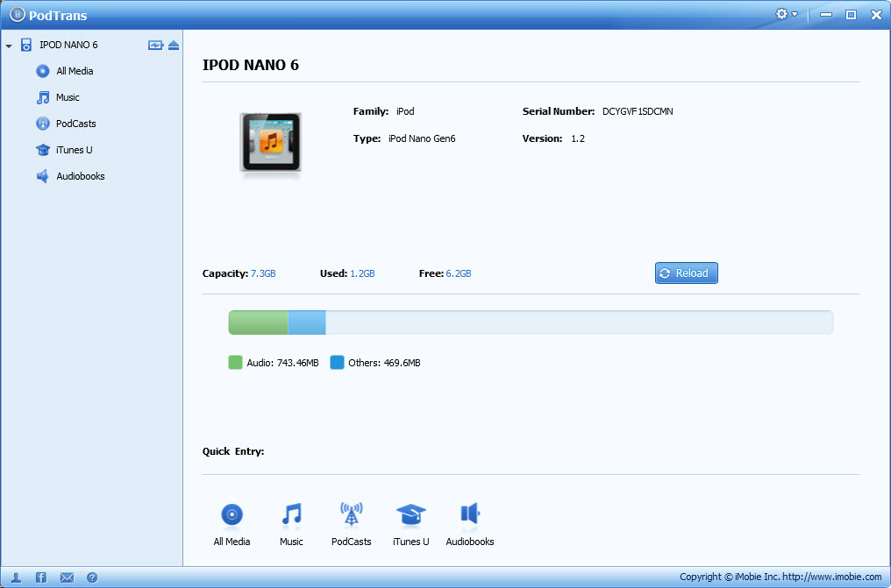Image resolution: width=891 pixels, height=588 pixels.
Task: Collapse the IPOD NANO 6 device tree
Action: 9,46
